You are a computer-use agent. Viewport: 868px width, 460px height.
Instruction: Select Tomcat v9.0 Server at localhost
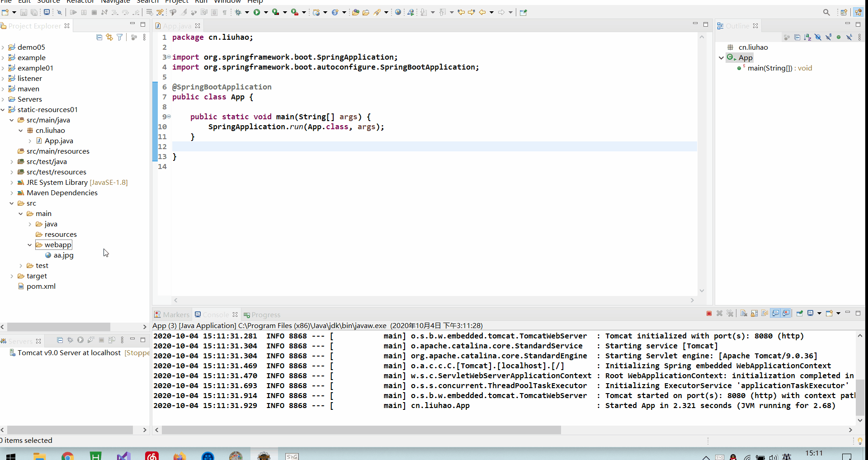click(x=69, y=353)
